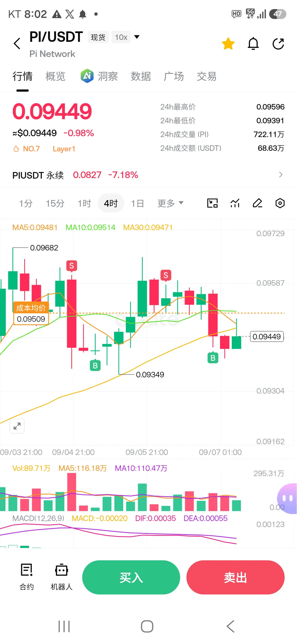This screenshot has height=644, width=297.
Task: Select 1日 chart interval
Action: [x=137, y=203]
